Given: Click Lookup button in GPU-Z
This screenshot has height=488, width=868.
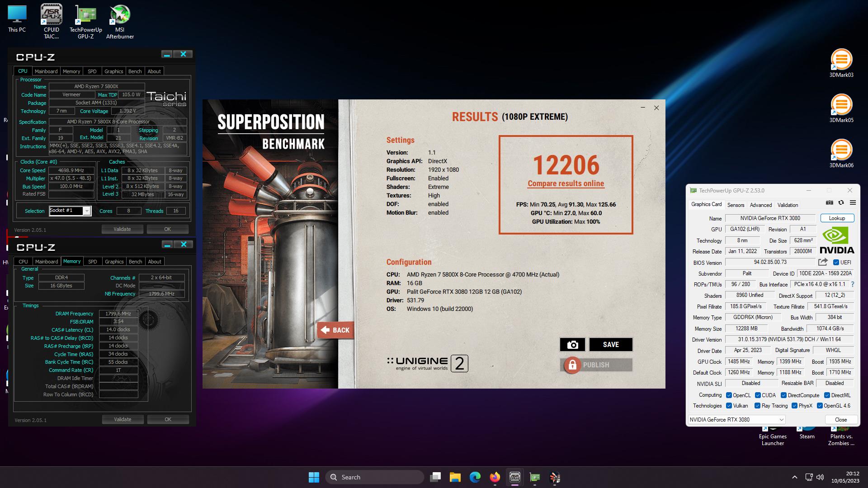Looking at the screenshot, I should tap(837, 218).
